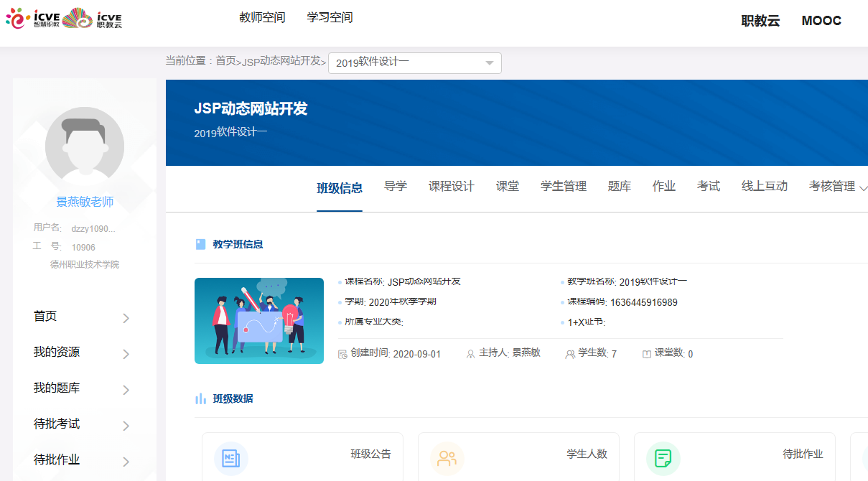Screen dimensions: 868x481
Task: Go to 教师空间 in top navigation
Action: pyautogui.click(x=262, y=18)
